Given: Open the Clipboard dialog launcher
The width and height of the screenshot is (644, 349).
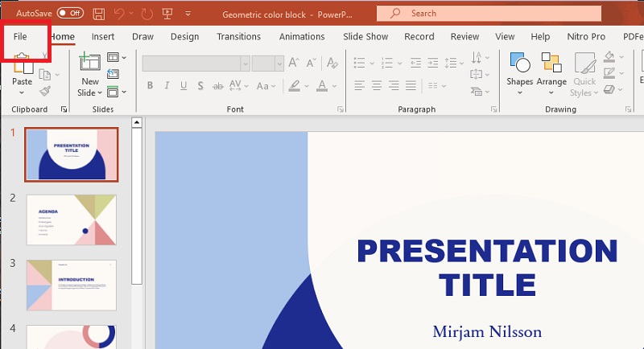Looking at the screenshot, I should point(64,109).
